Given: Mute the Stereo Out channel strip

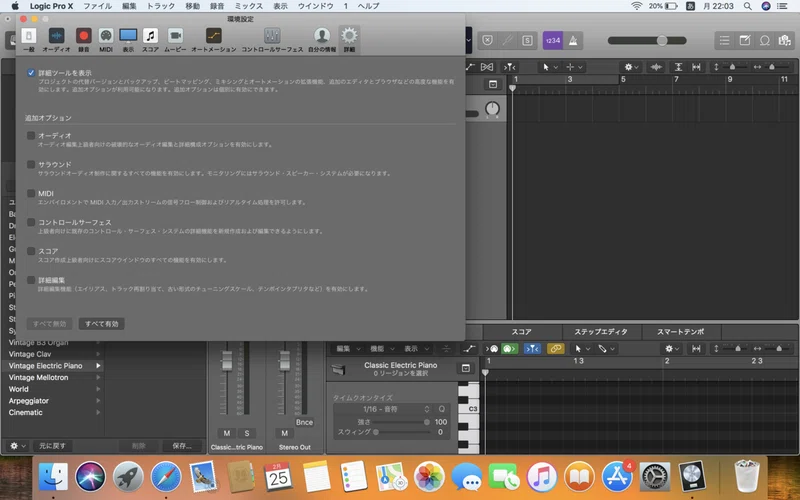Looking at the screenshot, I should point(284,433).
